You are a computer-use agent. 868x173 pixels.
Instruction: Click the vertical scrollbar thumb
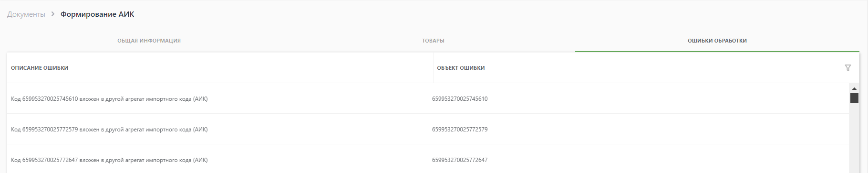point(854,98)
